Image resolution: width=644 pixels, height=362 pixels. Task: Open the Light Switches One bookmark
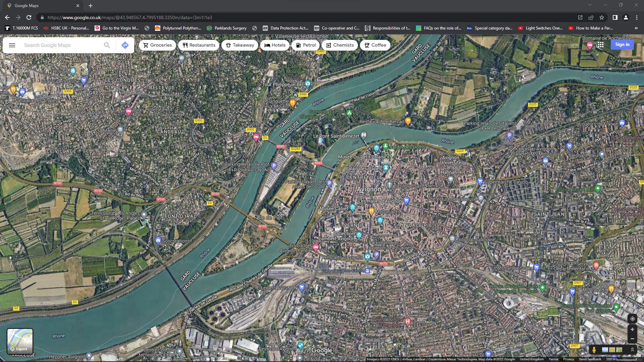[540, 28]
